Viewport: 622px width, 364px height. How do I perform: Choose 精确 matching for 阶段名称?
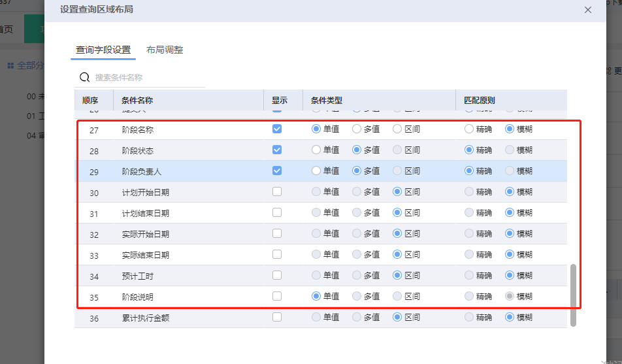pos(469,129)
